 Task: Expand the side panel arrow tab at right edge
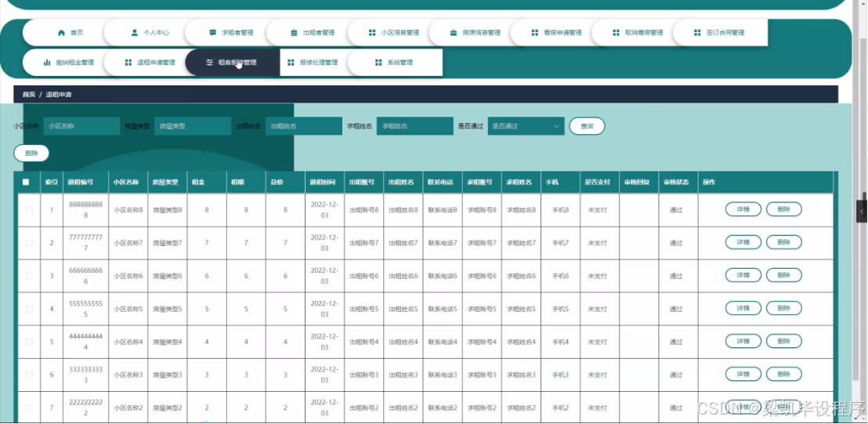[862, 212]
